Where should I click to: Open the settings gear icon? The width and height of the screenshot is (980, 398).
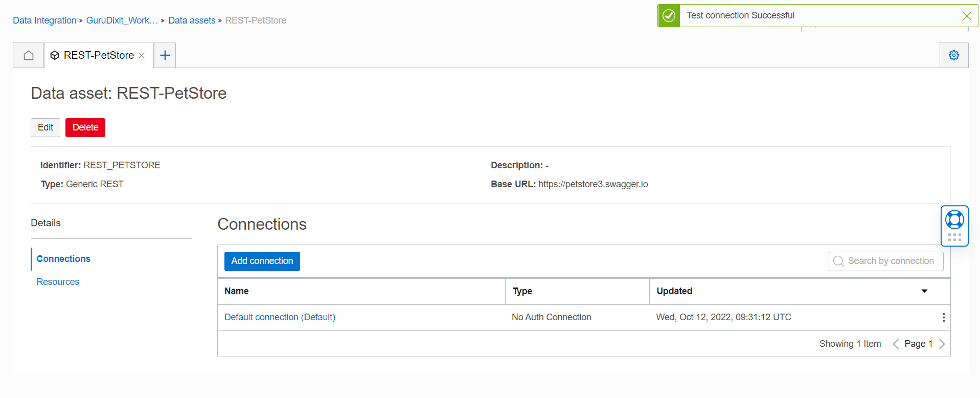(x=953, y=55)
